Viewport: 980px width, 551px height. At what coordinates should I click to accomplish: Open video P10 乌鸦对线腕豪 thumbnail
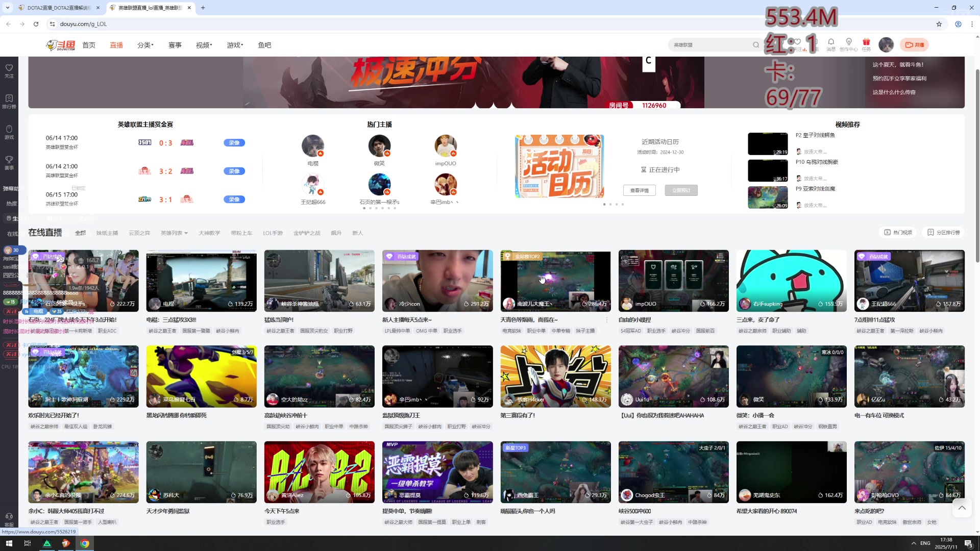pyautogui.click(x=768, y=171)
